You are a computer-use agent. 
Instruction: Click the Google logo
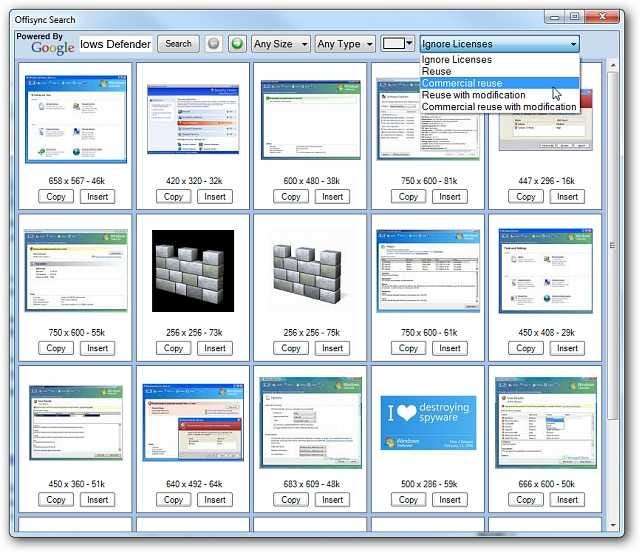53,48
